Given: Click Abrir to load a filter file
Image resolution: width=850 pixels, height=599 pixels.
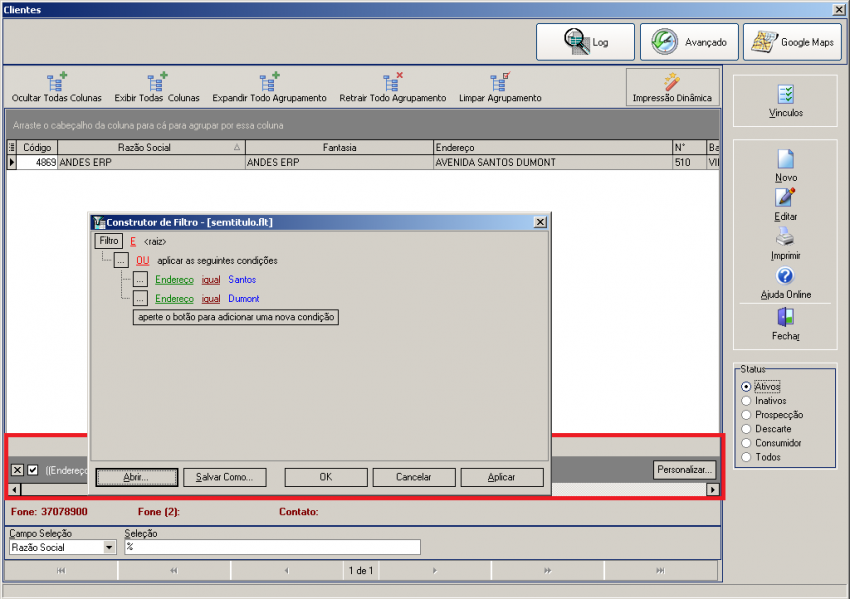Looking at the screenshot, I should 137,477.
